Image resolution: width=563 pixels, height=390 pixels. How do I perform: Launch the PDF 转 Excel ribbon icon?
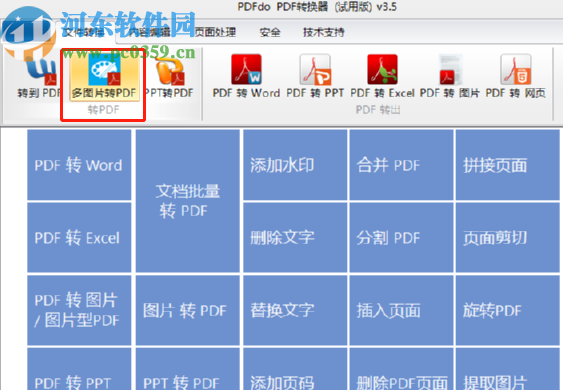382,76
